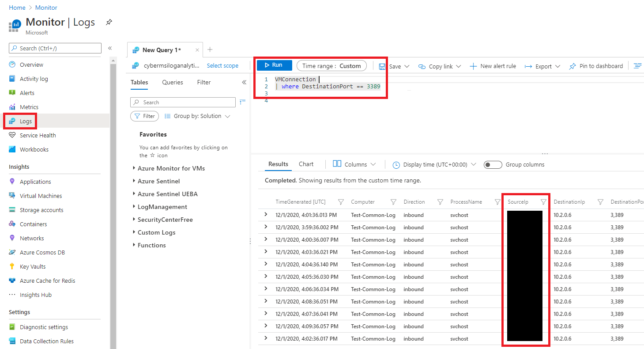This screenshot has width=644, height=349.
Task: Open the Export dropdown
Action: click(542, 66)
